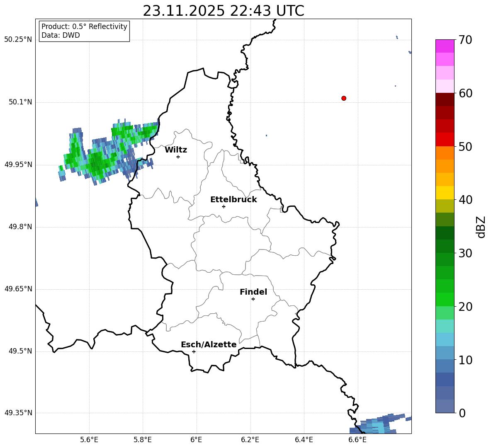
Task: Click the colorbar tick label 20
Action: (465, 307)
